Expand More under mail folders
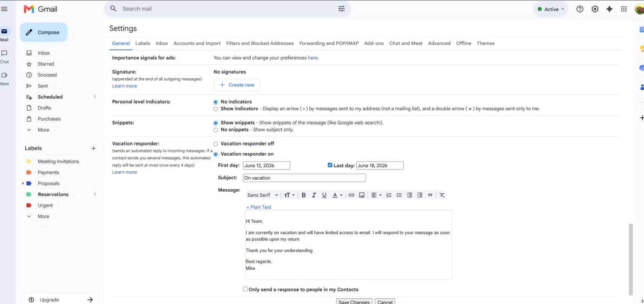This screenshot has width=644, height=304. click(x=43, y=130)
